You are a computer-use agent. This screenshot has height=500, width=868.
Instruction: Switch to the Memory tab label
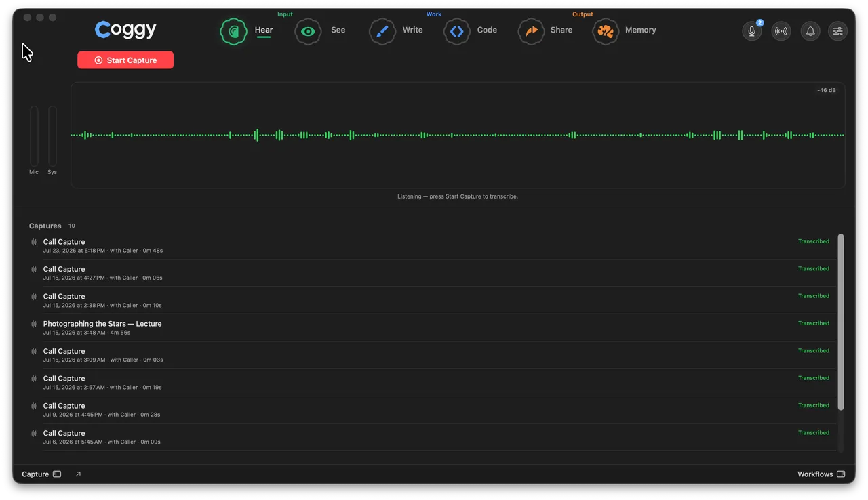(641, 30)
